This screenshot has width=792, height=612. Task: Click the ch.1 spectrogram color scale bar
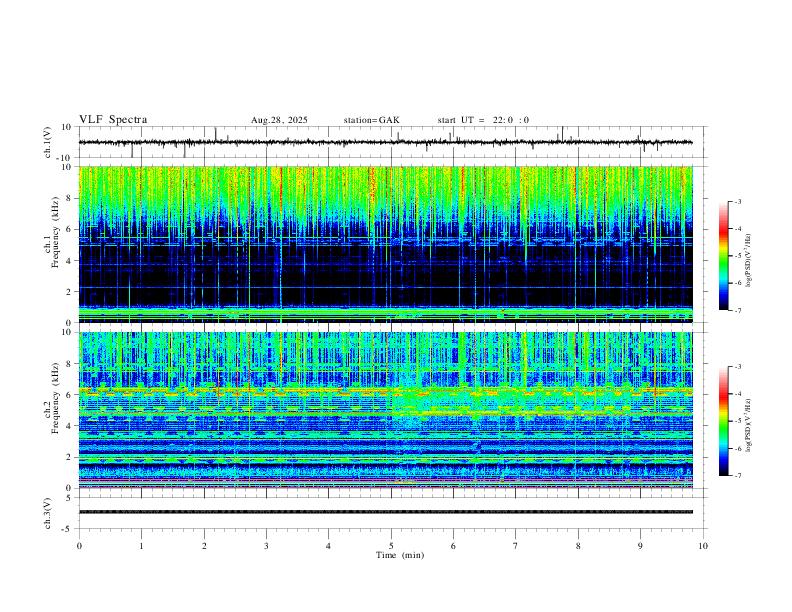click(x=723, y=256)
